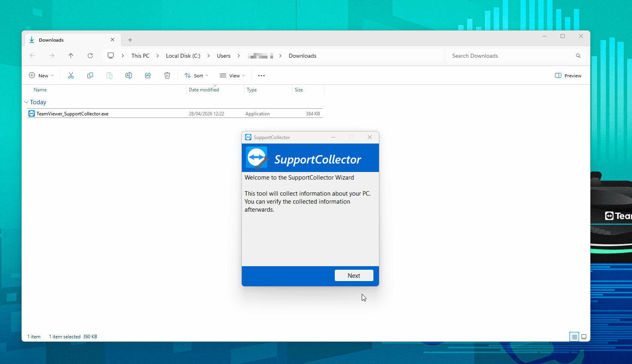Click the Search Downloads field

[x=515, y=56]
